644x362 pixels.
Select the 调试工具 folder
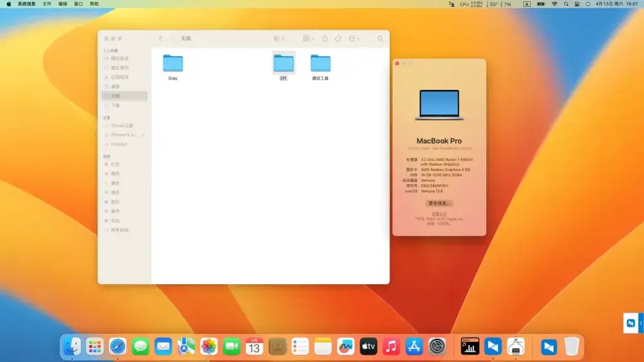pyautogui.click(x=320, y=67)
